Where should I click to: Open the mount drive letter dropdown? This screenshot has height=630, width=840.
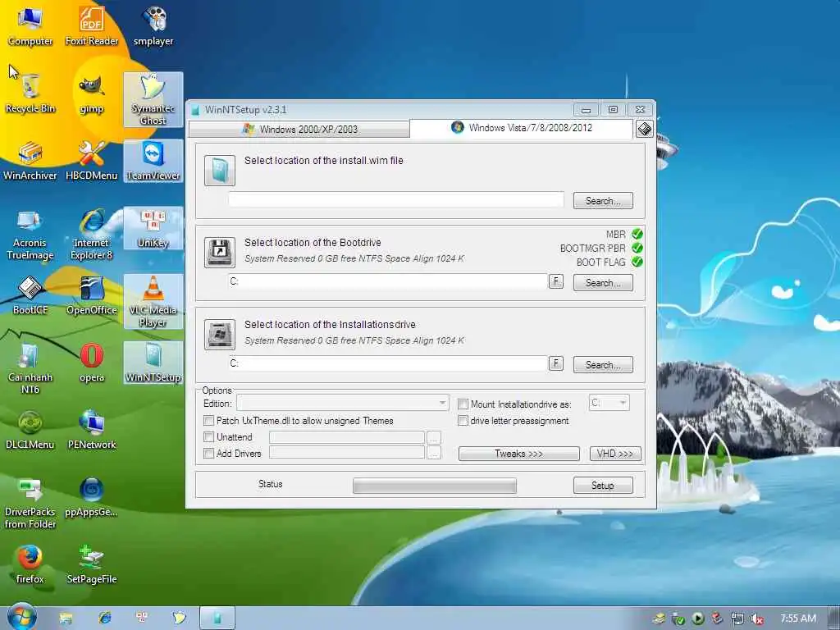click(x=609, y=403)
